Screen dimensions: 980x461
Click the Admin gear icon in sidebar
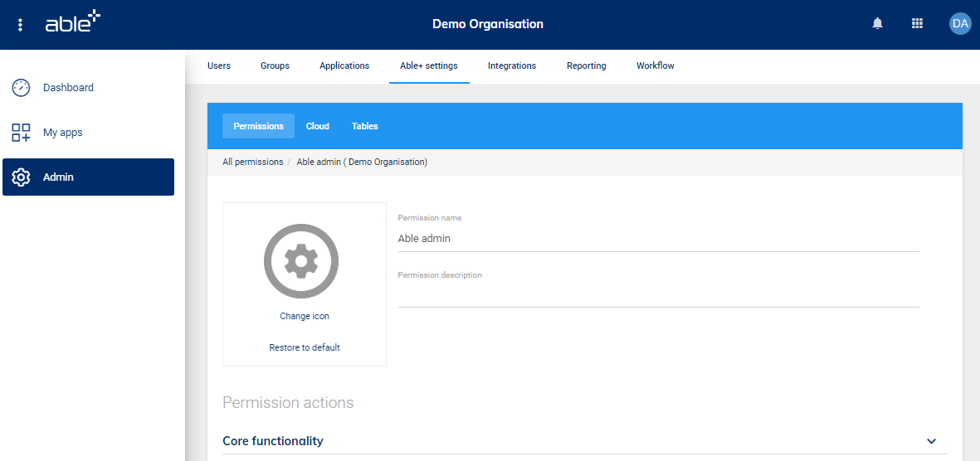pos(21,177)
